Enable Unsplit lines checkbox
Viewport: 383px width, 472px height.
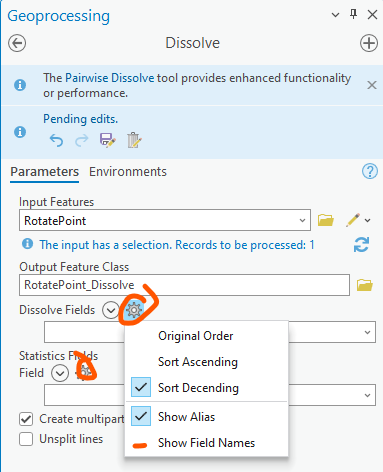point(26,439)
